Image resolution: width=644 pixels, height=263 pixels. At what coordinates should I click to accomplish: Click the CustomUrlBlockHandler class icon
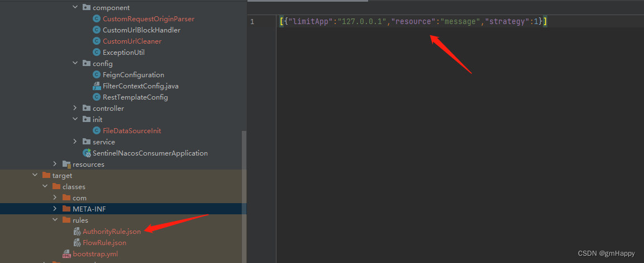pos(97,30)
